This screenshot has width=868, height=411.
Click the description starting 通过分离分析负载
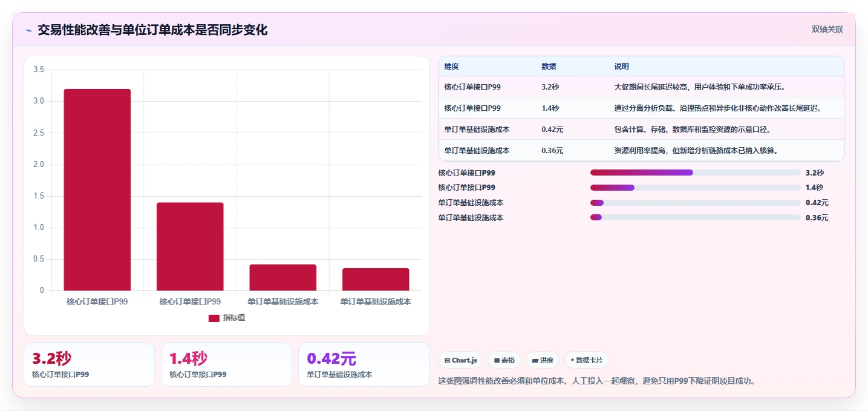pyautogui.click(x=719, y=108)
